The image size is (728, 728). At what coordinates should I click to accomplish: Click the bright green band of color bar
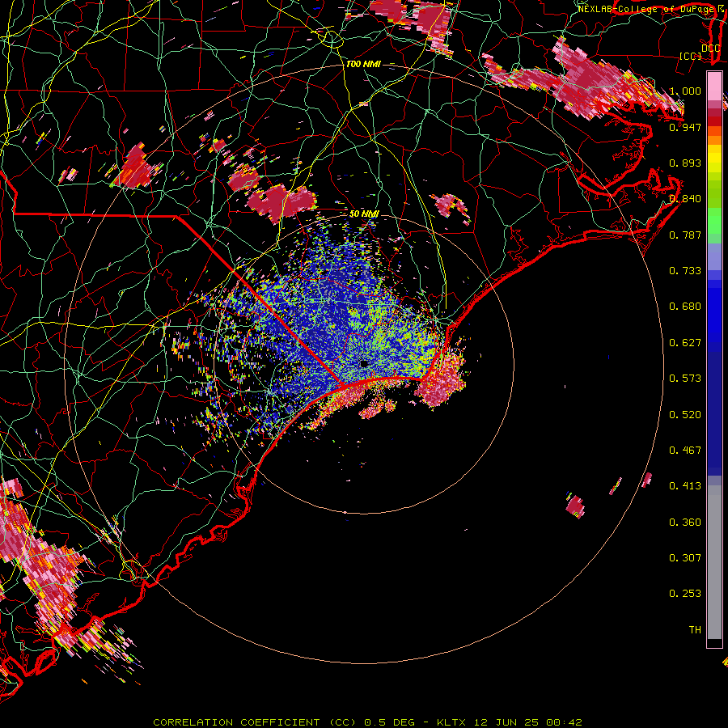click(x=714, y=221)
